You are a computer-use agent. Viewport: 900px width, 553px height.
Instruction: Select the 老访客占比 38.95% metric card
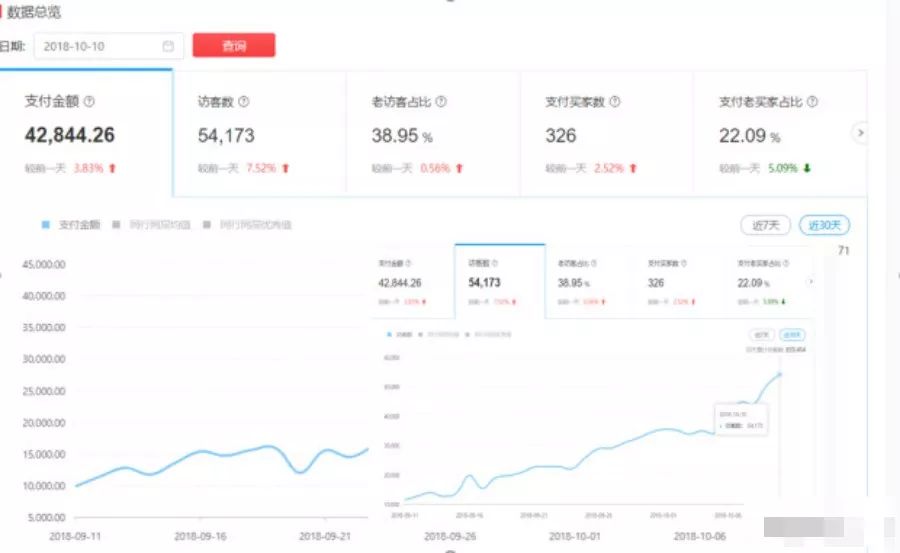point(433,133)
